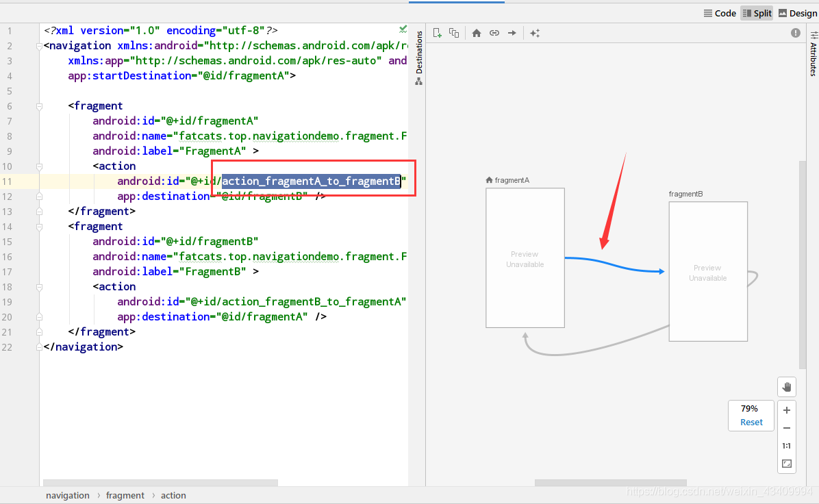Click the Assign start destination home icon
Viewport: 819px width, 504px height.
tap(477, 33)
